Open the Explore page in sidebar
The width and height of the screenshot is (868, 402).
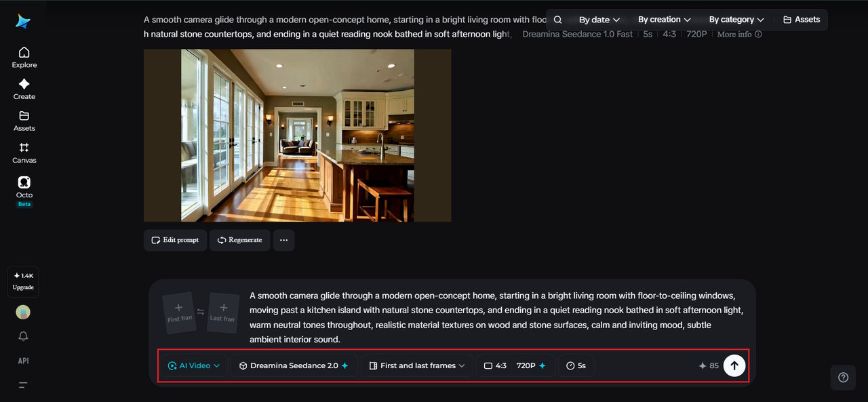(x=24, y=58)
